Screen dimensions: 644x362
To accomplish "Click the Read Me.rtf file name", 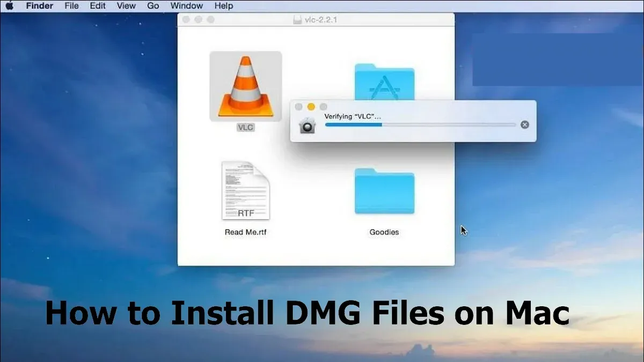I will click(246, 232).
